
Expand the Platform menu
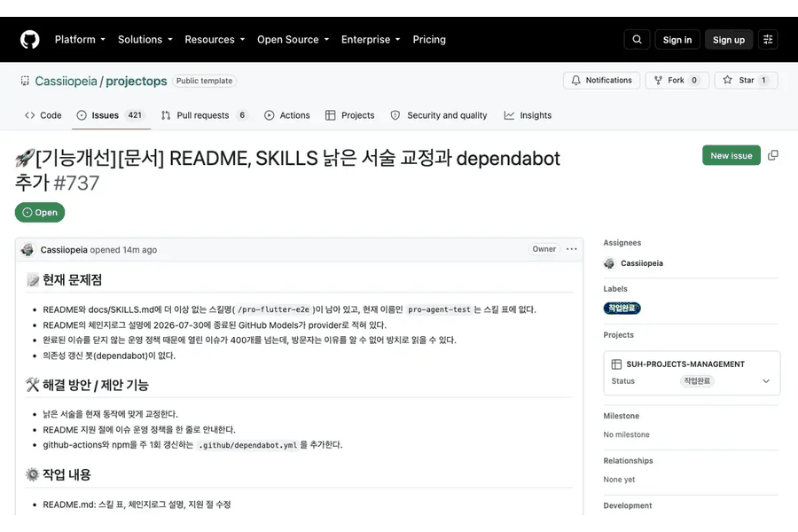(x=80, y=39)
